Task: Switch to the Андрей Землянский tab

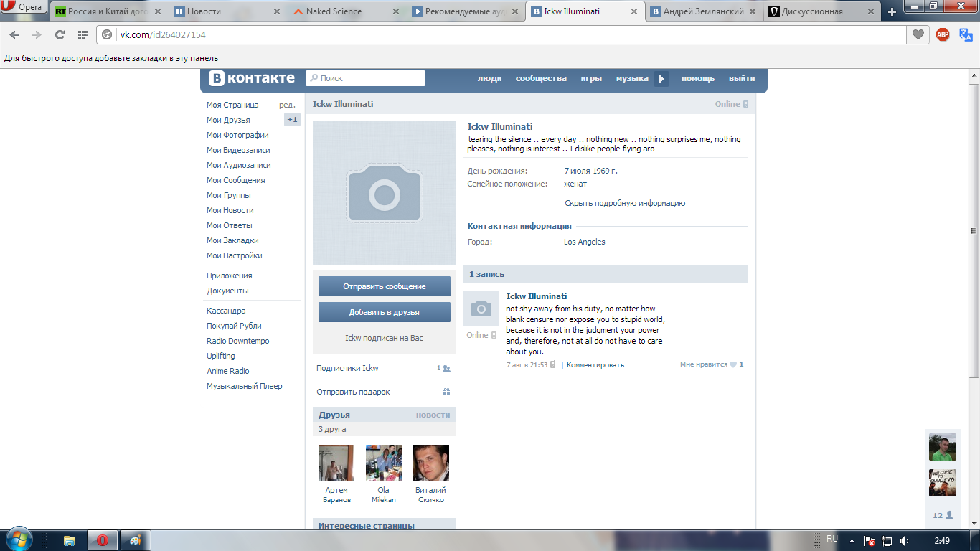Action: [x=705, y=11]
